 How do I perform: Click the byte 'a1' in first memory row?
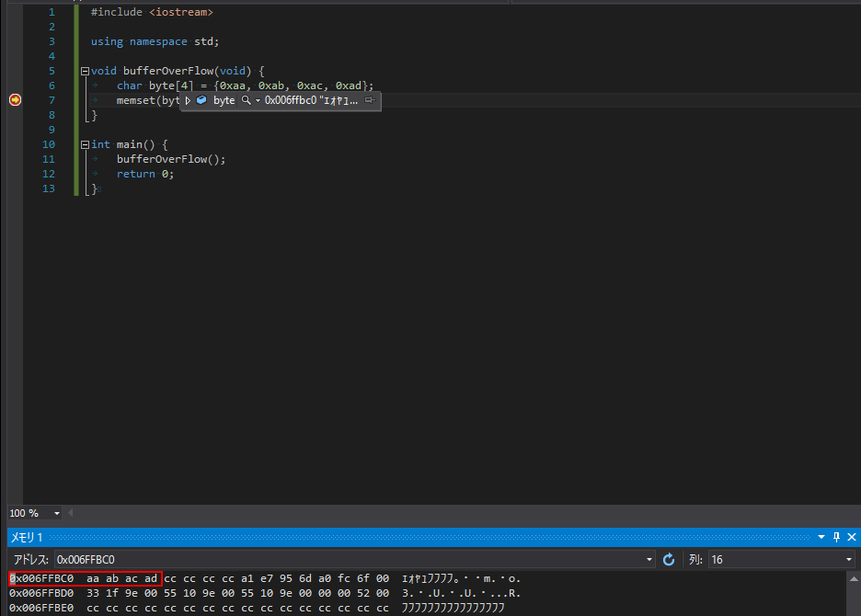pos(247,578)
